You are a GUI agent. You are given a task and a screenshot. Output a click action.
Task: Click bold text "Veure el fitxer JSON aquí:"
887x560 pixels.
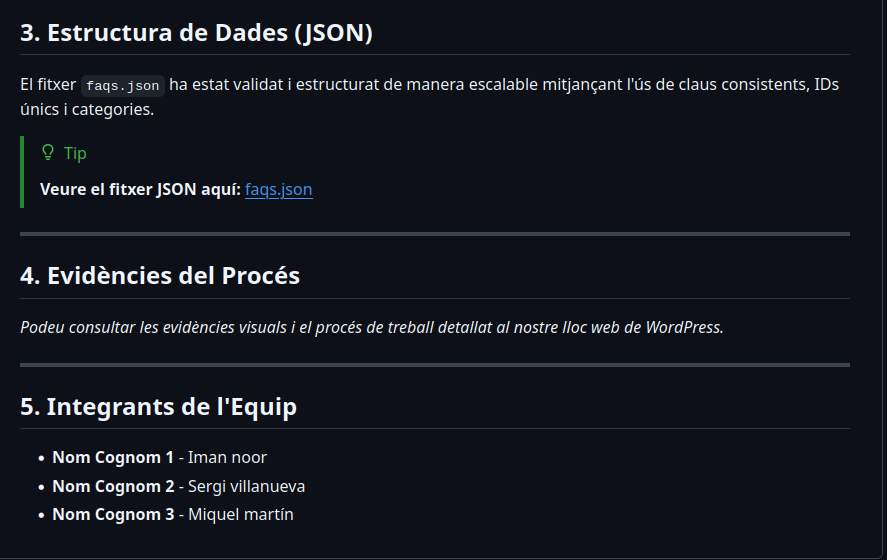click(x=140, y=189)
